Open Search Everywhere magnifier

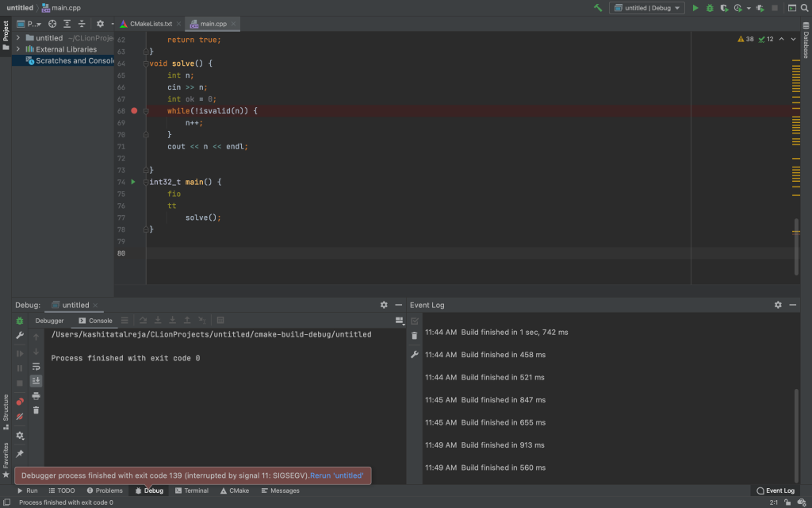coord(804,8)
